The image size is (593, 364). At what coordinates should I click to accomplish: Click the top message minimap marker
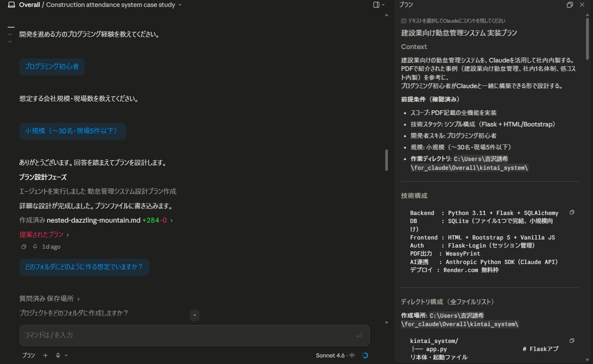pos(11,27)
